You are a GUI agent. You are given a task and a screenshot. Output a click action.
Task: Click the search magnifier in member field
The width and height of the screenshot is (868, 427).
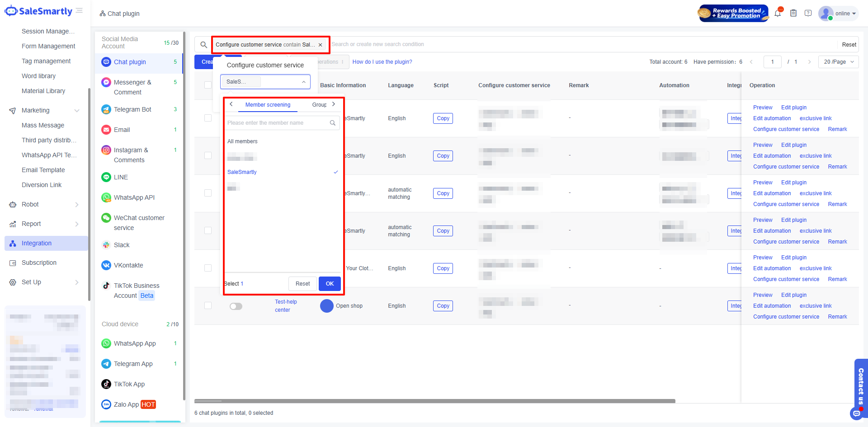(333, 123)
